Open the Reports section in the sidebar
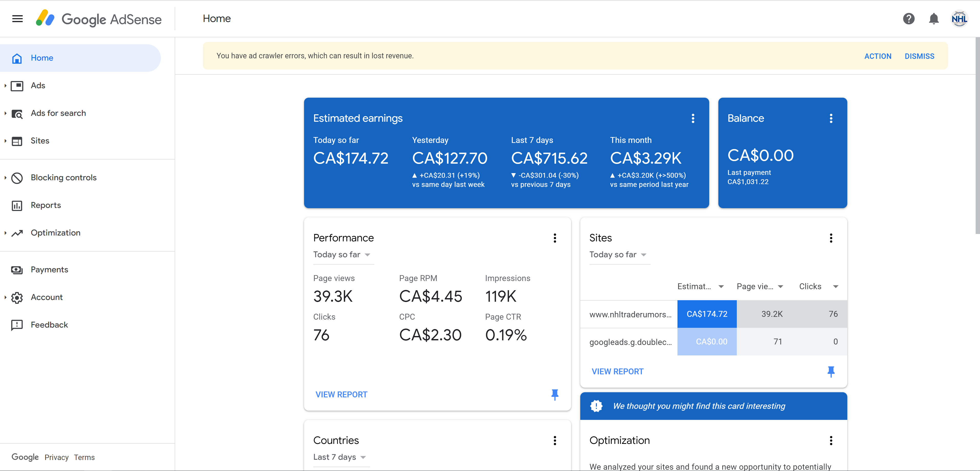The image size is (980, 471). pos(46,205)
